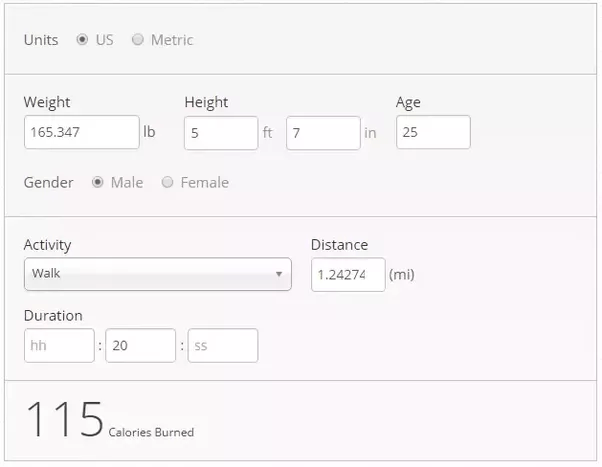This screenshot has width=602, height=467.
Task: Select the US units radio button
Action: coord(82,40)
